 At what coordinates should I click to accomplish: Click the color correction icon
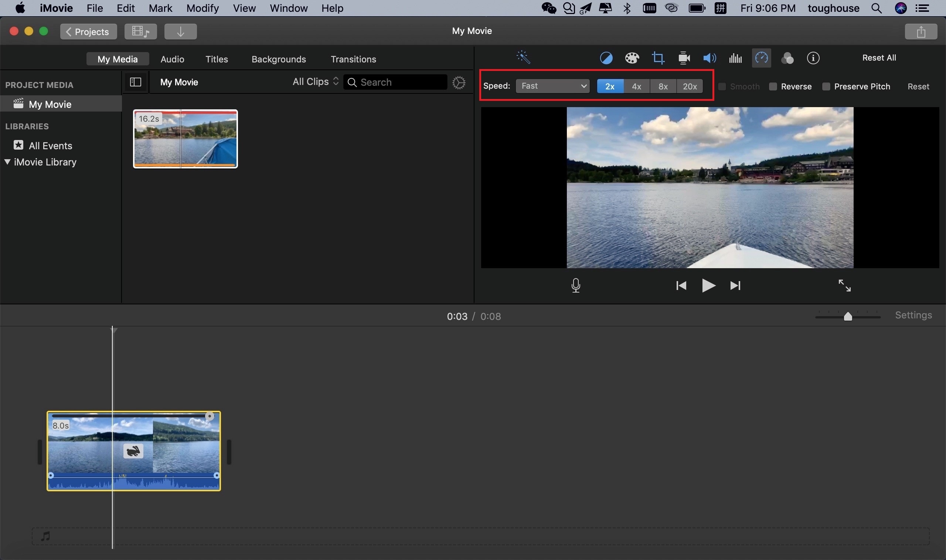631,58
